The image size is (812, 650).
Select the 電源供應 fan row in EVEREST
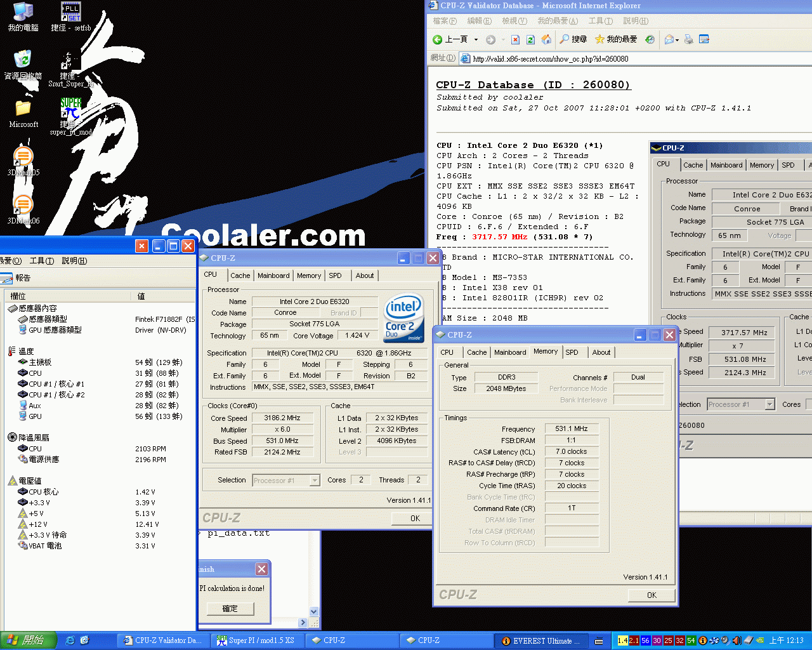[x=100, y=460]
